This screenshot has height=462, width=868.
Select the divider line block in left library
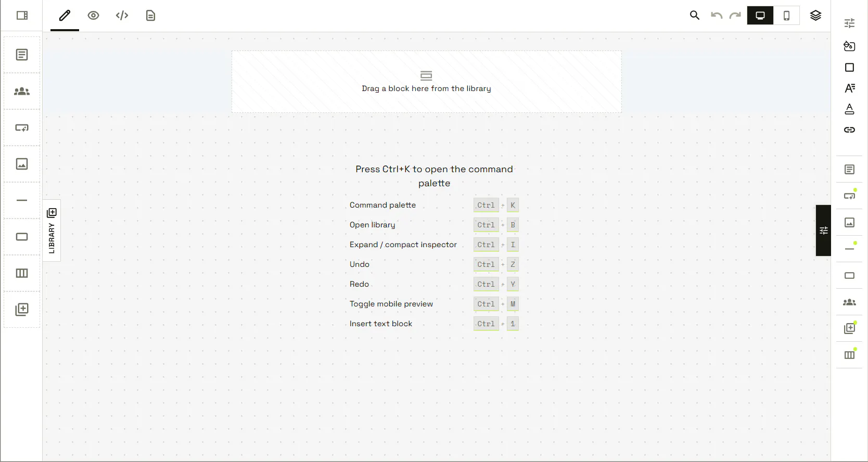click(x=22, y=200)
